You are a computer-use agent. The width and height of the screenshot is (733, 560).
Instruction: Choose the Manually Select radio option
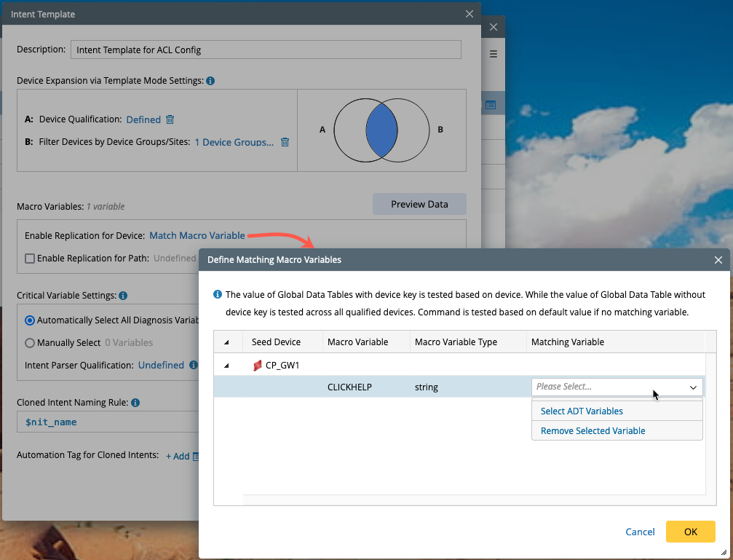[x=30, y=342]
